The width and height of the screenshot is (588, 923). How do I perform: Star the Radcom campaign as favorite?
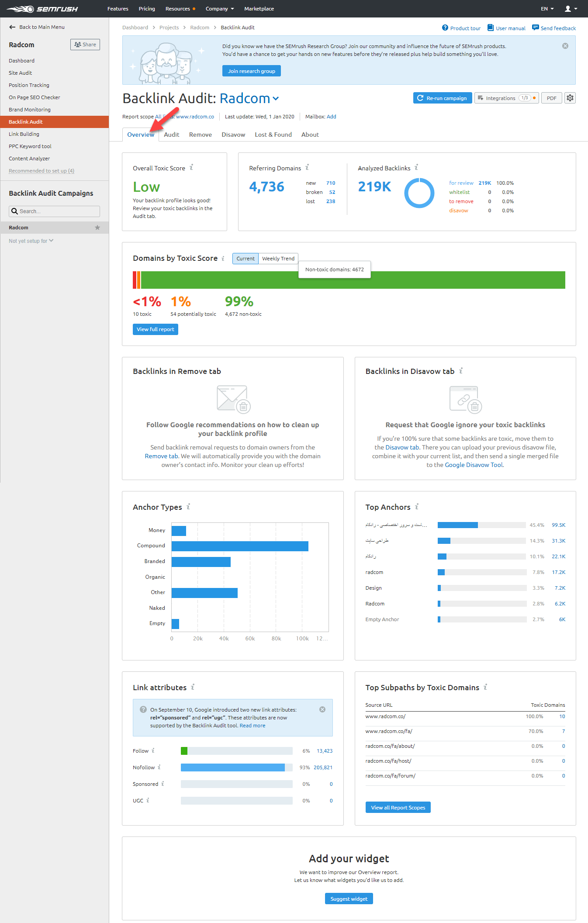click(97, 228)
